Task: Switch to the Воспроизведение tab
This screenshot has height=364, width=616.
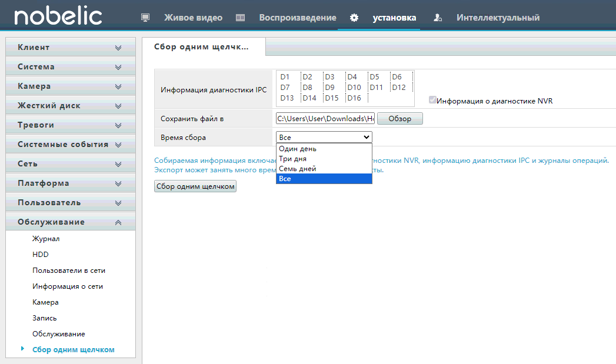Action: tap(298, 18)
